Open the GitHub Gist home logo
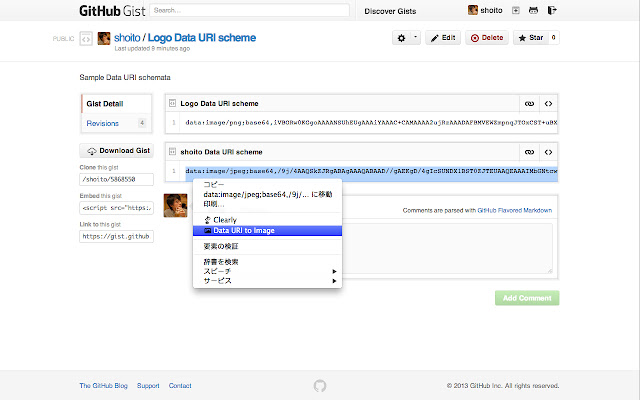Screen dimensions: 640x400 pyautogui.click(x=112, y=11)
